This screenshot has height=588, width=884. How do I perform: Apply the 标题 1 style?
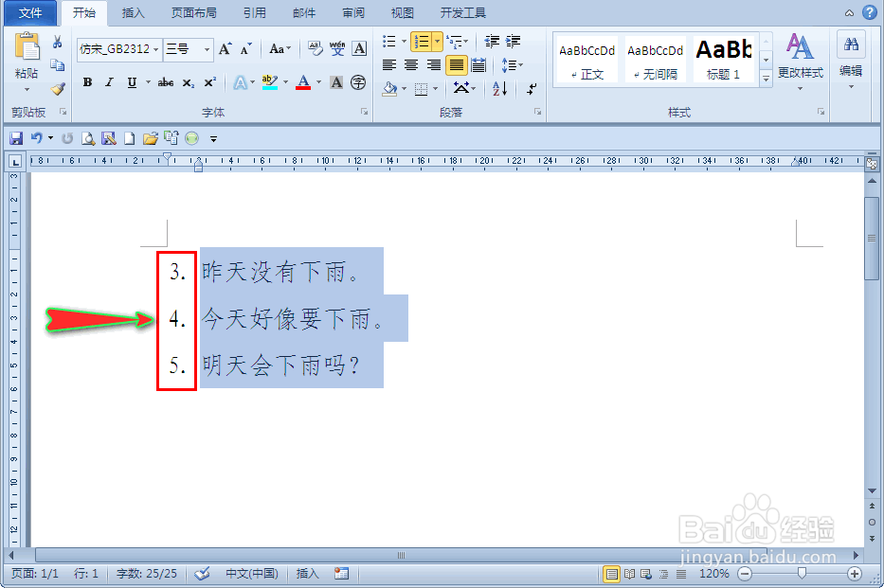pos(724,59)
